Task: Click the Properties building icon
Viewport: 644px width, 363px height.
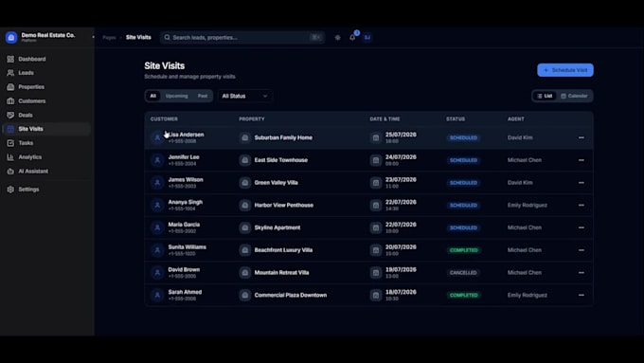Action: 10,87
